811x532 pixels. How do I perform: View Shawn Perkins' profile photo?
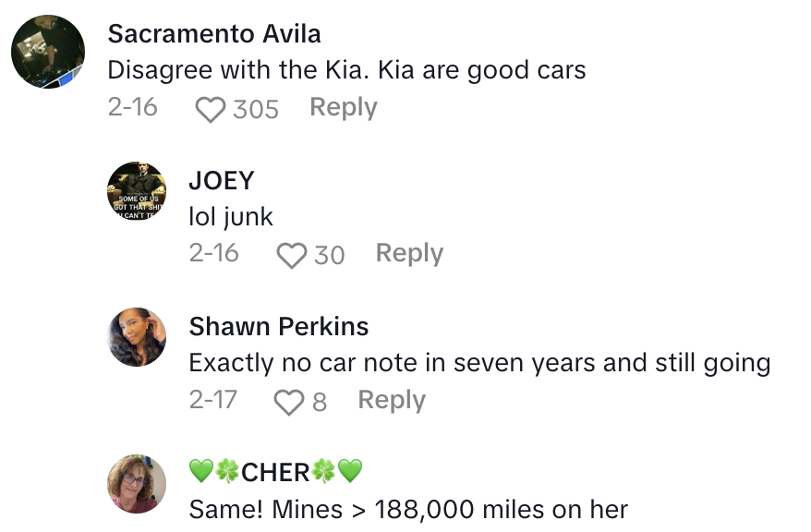tap(138, 337)
